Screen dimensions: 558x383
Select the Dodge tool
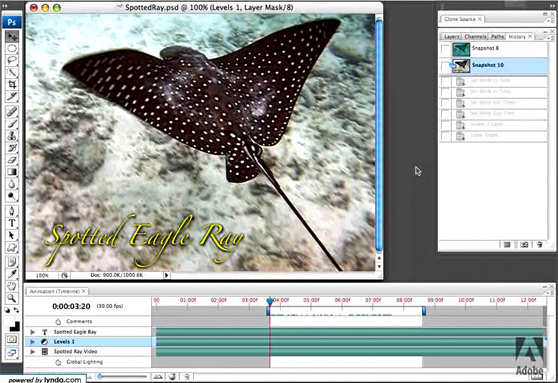12,196
